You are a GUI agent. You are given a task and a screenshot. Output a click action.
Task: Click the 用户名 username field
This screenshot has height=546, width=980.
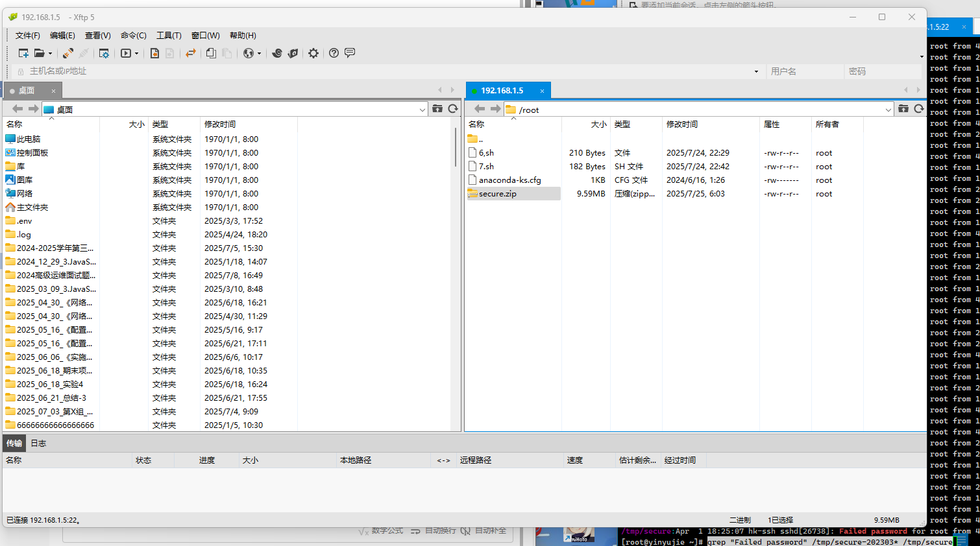pos(805,71)
